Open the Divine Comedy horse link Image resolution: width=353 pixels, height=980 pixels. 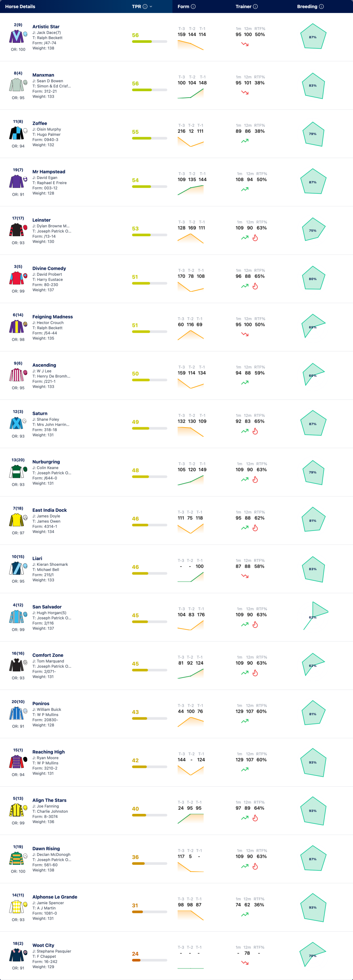click(49, 268)
